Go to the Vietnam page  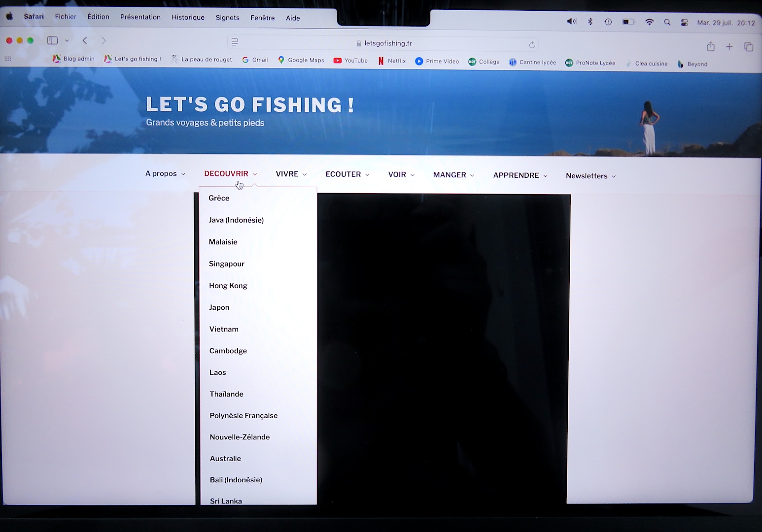[x=224, y=329]
